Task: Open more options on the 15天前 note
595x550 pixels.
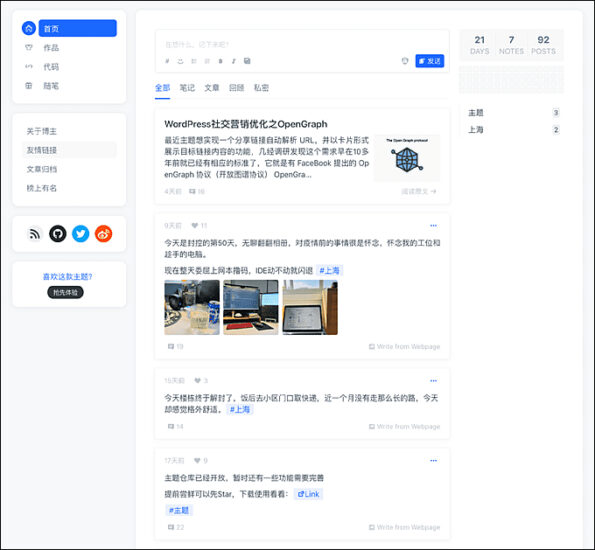Action: point(433,381)
